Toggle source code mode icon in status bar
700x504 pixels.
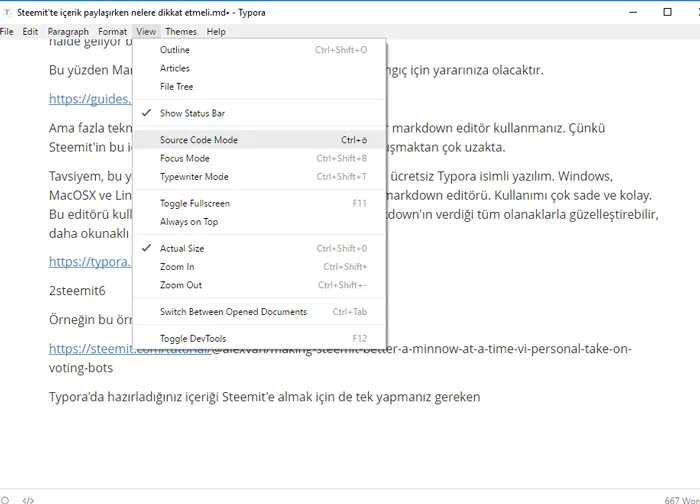28,500
